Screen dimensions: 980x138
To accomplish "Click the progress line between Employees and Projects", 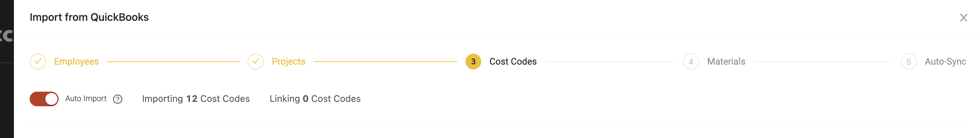I will (x=173, y=61).
